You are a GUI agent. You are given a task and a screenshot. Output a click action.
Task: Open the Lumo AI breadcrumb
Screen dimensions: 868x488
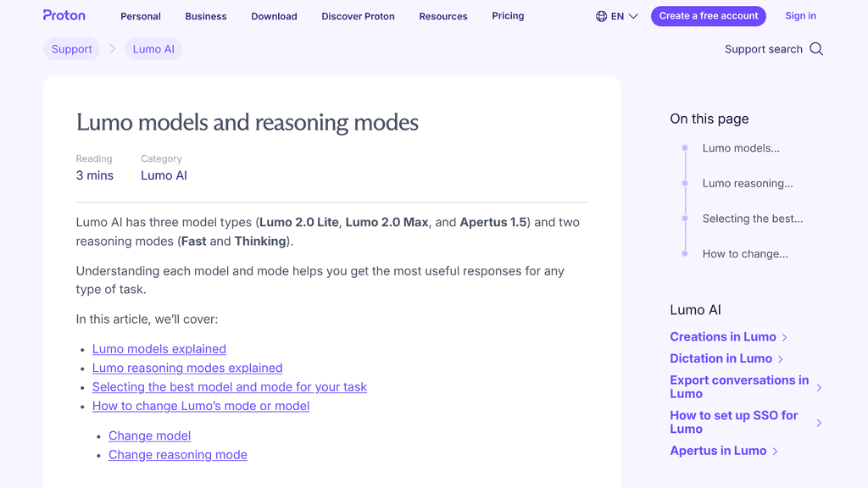(x=153, y=48)
